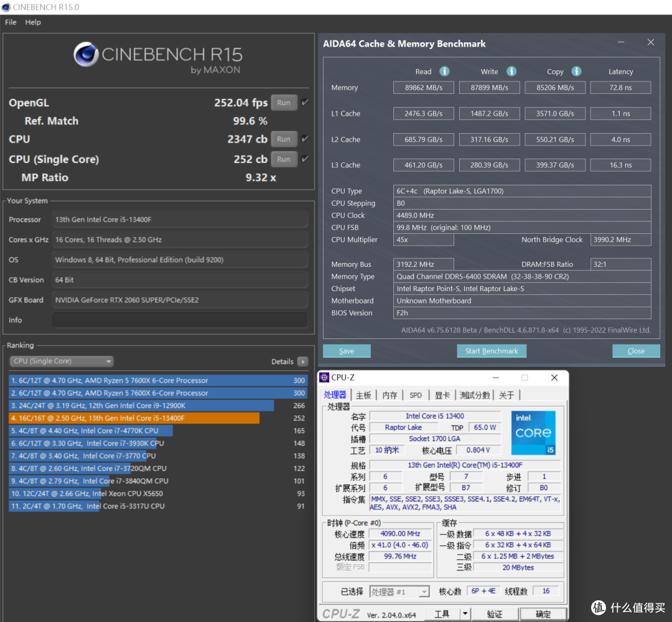Open the processor #1 selection dropdown

click(x=399, y=592)
